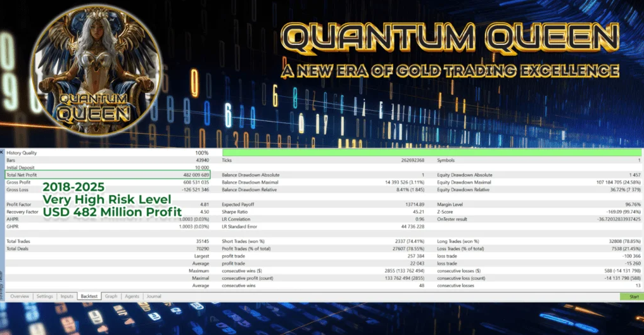Select largest loss trade value -100 366

pos(632,256)
